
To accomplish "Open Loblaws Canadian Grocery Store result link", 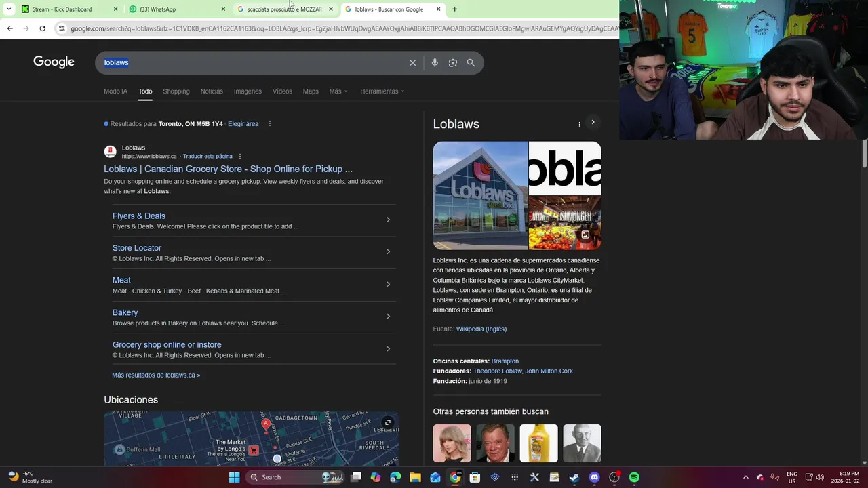I will tap(228, 169).
